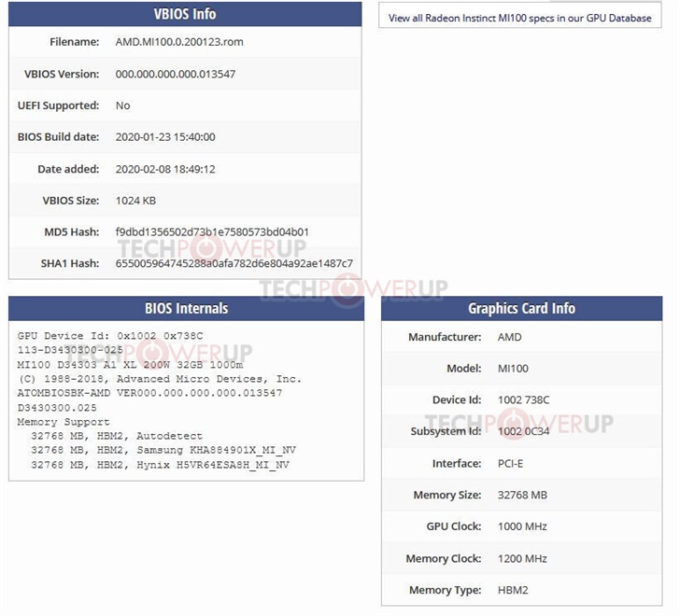680x616 pixels.
Task: Click the 'Subsystem Id:' label
Action: tap(446, 431)
